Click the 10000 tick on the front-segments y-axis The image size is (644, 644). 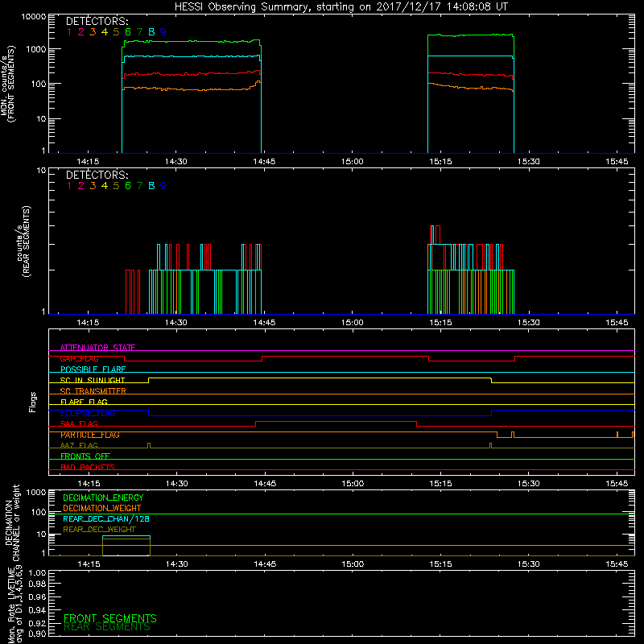pyautogui.click(x=34, y=17)
